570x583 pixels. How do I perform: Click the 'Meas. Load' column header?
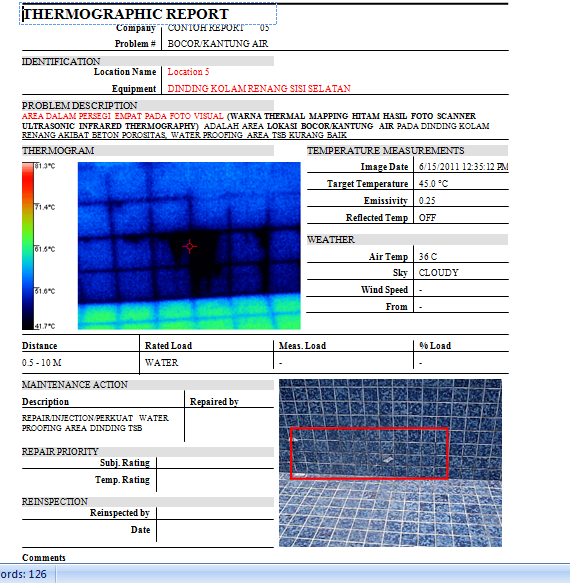(x=302, y=346)
